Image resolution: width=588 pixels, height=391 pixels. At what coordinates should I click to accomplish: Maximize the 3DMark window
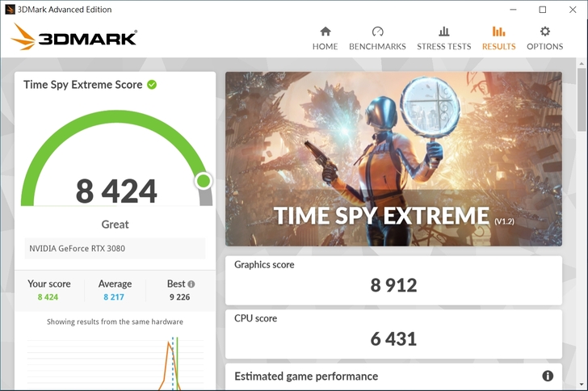click(x=543, y=10)
